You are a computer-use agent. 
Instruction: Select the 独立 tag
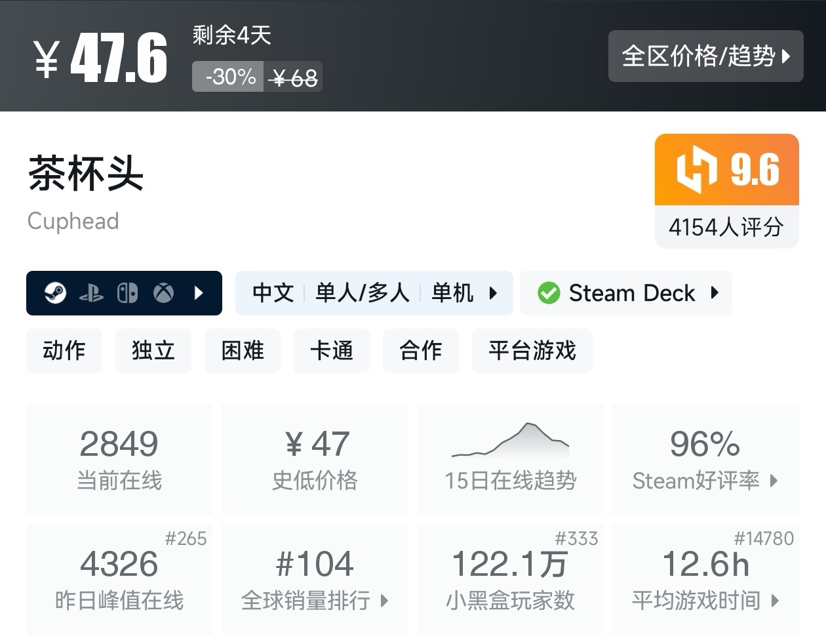153,350
